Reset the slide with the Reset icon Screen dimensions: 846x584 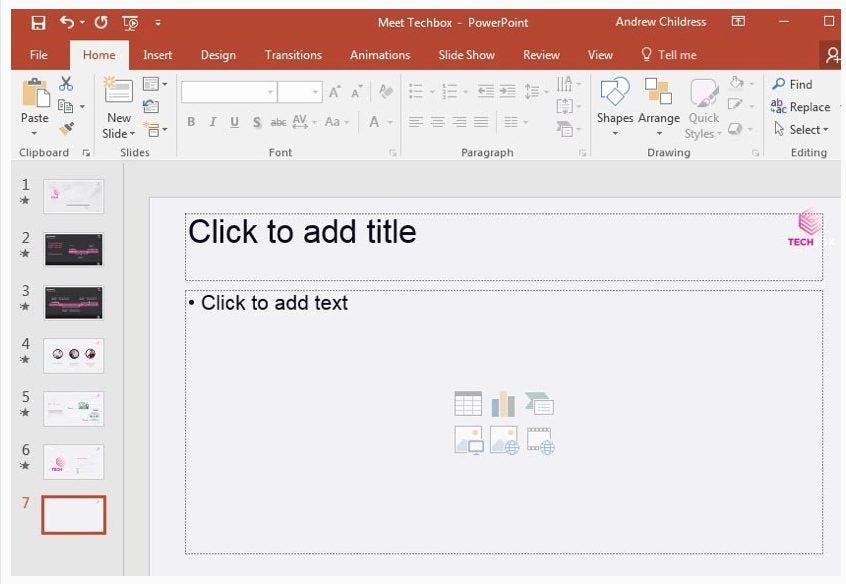click(151, 106)
